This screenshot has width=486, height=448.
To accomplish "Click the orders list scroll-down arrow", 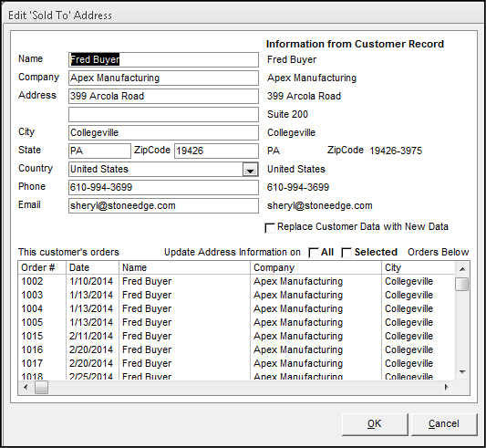I will tap(462, 372).
